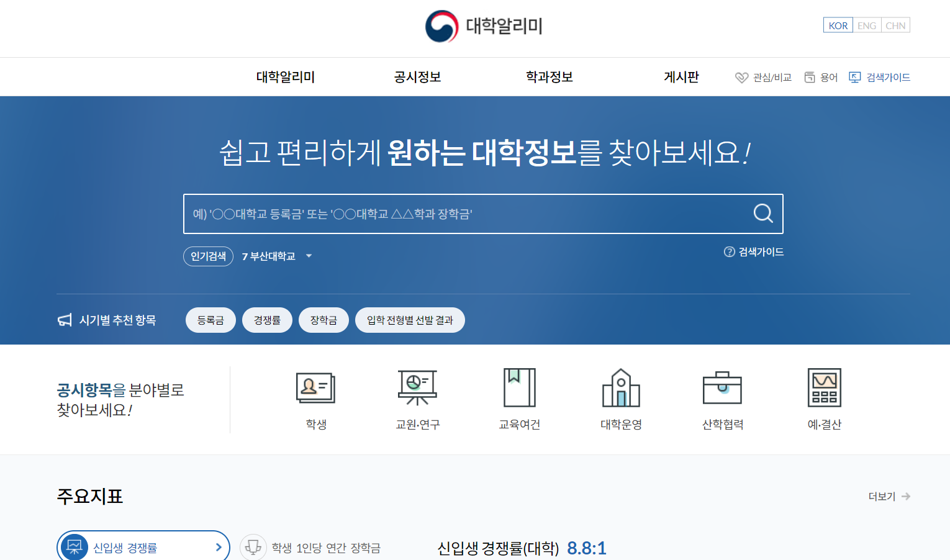This screenshot has width=950, height=560.
Task: Click the 예·결산 budget chart icon
Action: 824,387
